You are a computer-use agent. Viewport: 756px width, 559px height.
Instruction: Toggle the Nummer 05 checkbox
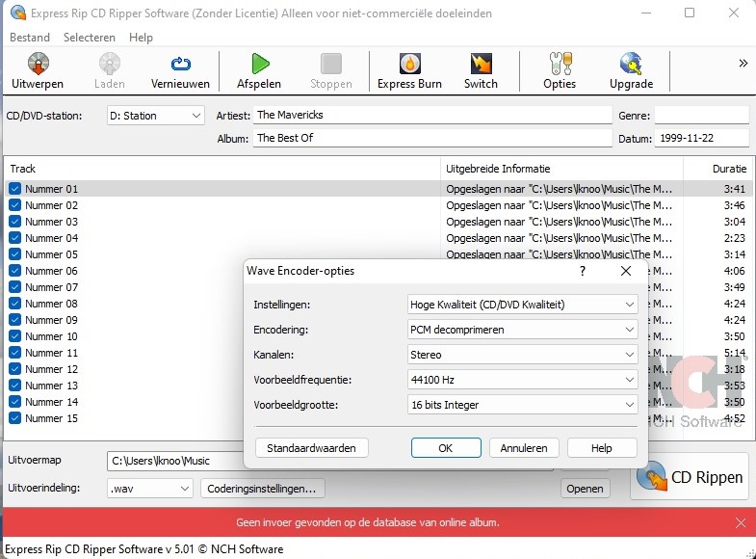point(15,254)
